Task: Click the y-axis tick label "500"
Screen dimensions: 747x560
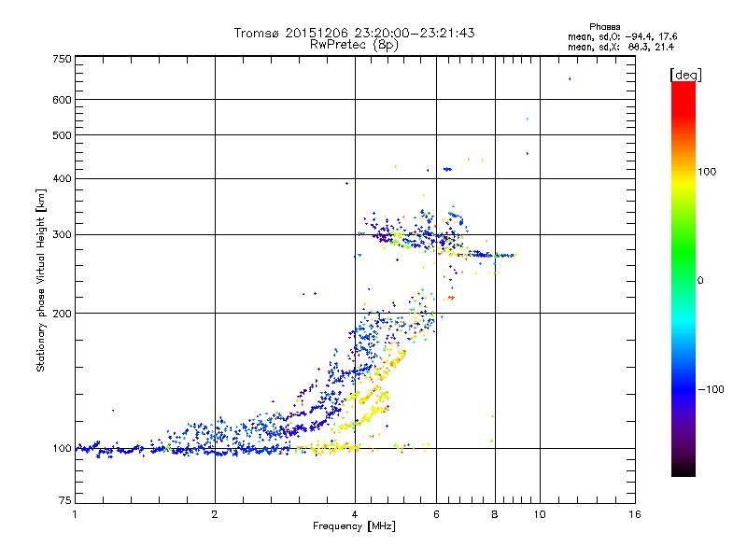Action: point(63,135)
